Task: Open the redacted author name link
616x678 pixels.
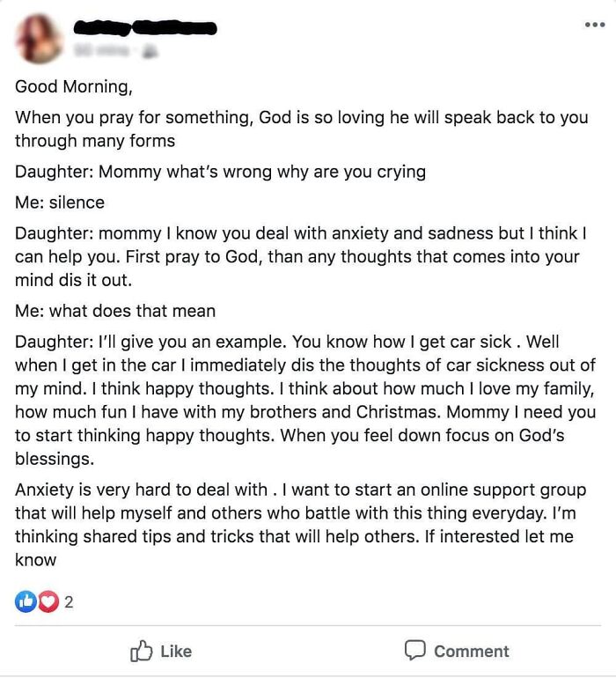Action: [x=143, y=28]
